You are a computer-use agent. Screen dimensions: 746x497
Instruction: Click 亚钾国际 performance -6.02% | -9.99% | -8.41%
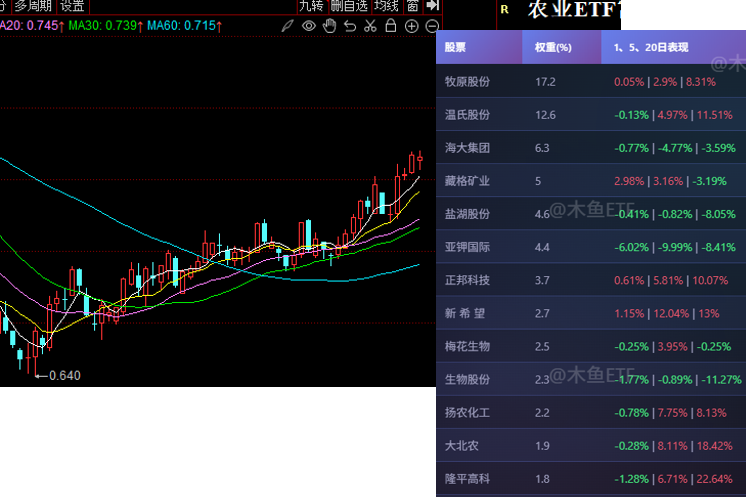pyautogui.click(x=675, y=247)
